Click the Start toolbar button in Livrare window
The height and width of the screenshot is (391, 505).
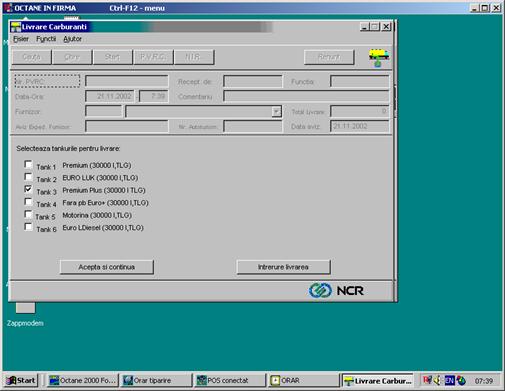[112, 57]
